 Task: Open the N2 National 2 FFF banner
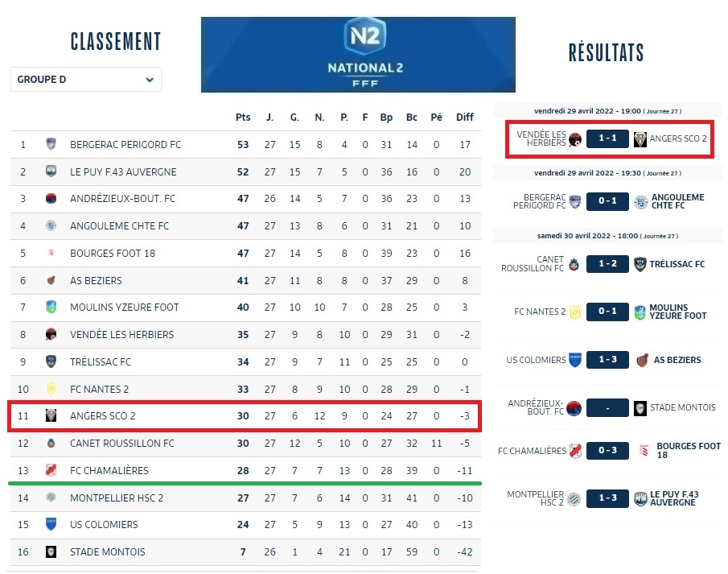[358, 55]
